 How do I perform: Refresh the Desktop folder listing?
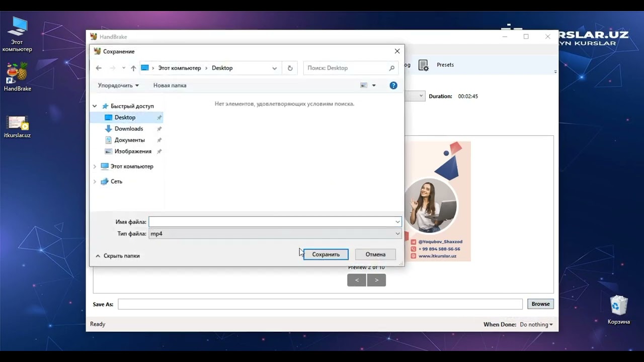[290, 68]
